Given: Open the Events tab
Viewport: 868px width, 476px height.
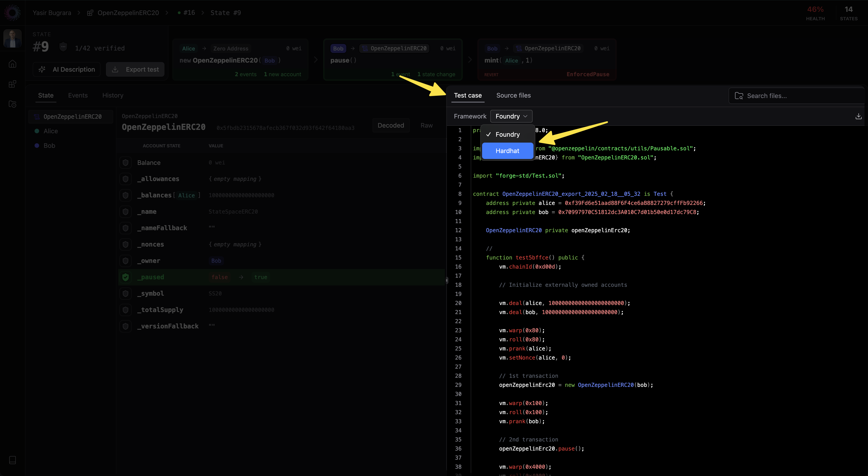Looking at the screenshot, I should (78, 95).
